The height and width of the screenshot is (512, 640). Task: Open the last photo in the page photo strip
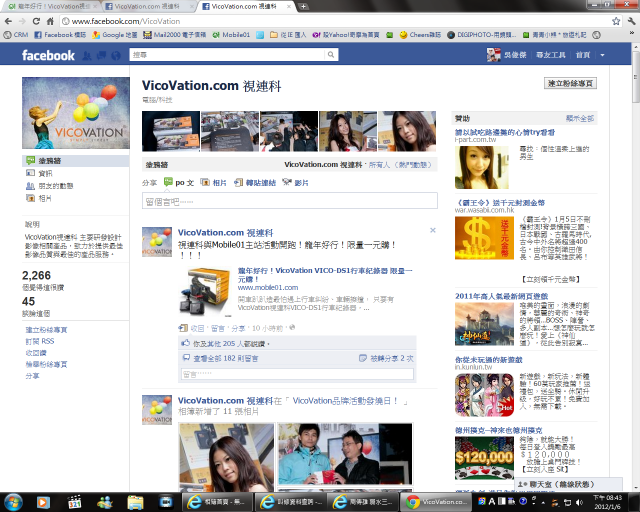tap(407, 131)
